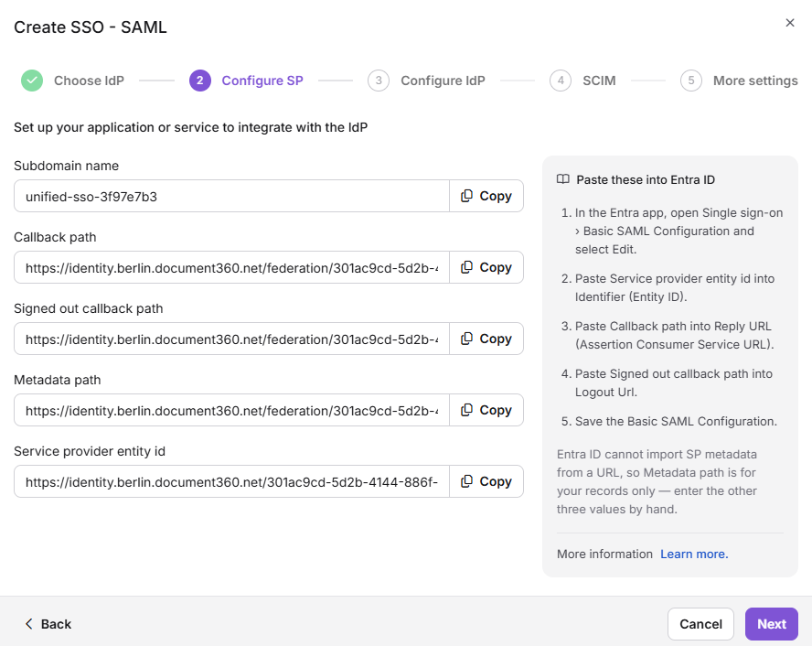Copy the Service provider entity id
The height and width of the screenshot is (646, 812).
coord(486,481)
